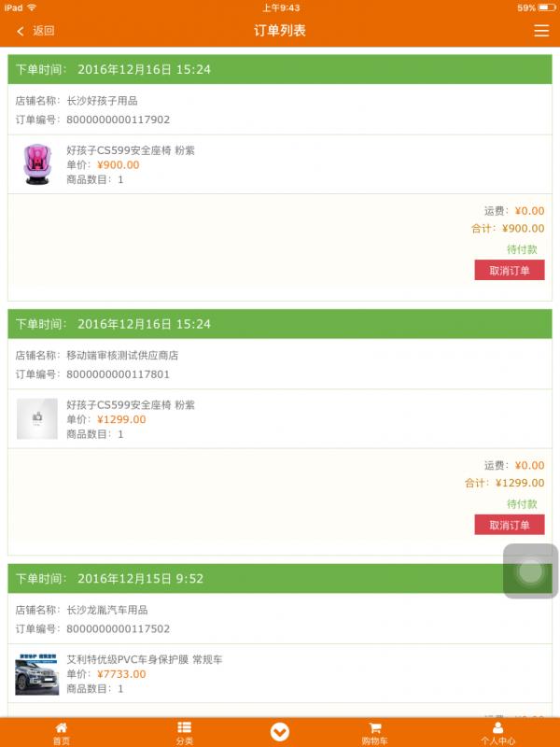The width and height of the screenshot is (560, 747).
Task: Open the shopping cart icon
Action: pos(375,728)
